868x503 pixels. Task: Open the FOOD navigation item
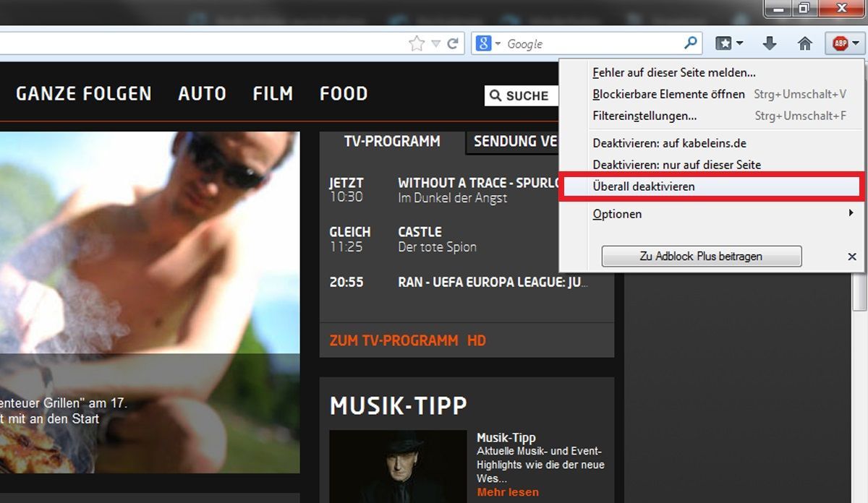coord(344,94)
